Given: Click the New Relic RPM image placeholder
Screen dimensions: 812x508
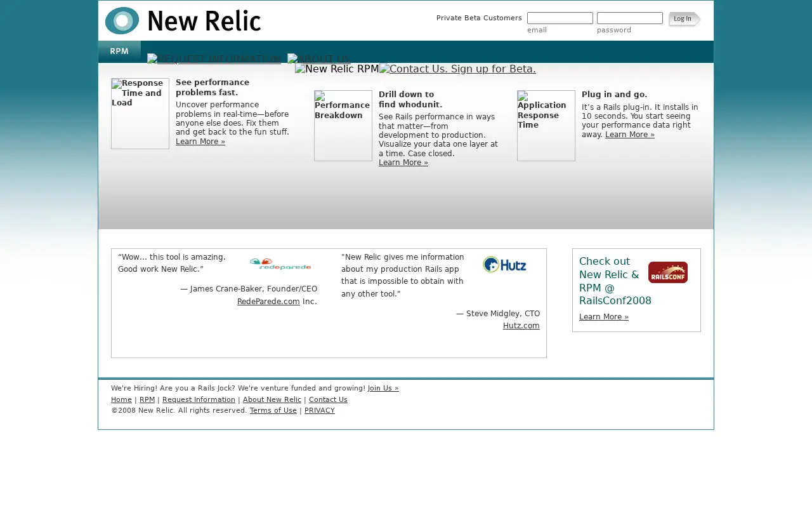Looking at the screenshot, I should click(x=337, y=69).
